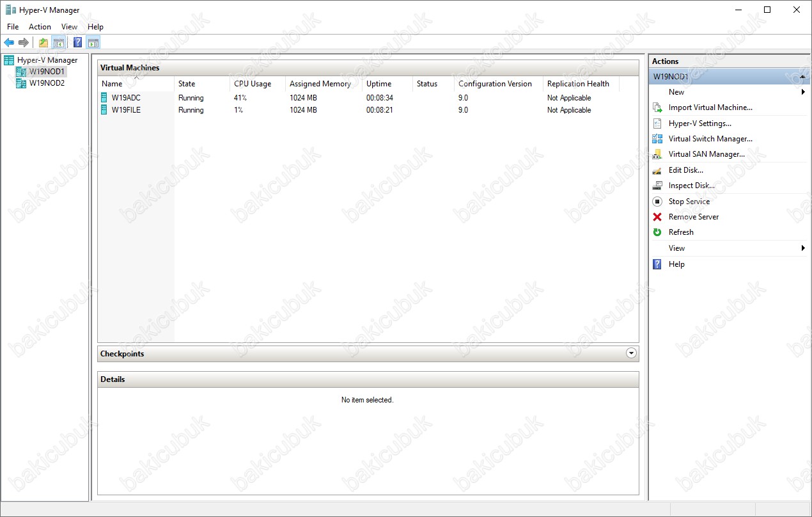The height and width of the screenshot is (517, 812).
Task: Select Hyper-V Manager root node label
Action: tap(47, 60)
